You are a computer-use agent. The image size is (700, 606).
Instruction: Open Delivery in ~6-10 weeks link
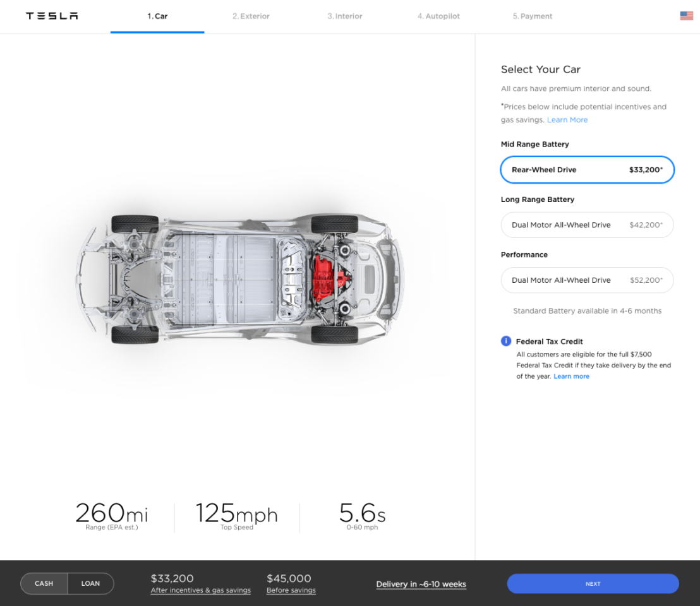pos(421,584)
